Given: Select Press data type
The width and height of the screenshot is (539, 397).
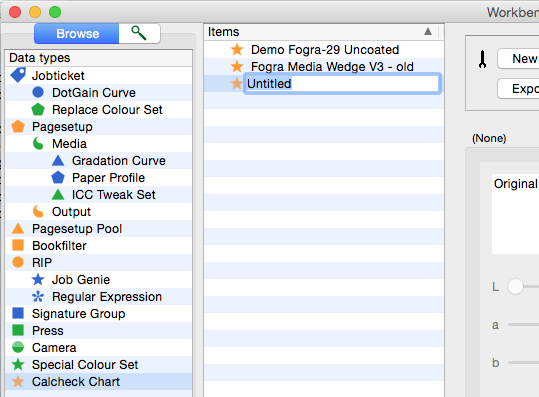Looking at the screenshot, I should [x=99, y=331].
